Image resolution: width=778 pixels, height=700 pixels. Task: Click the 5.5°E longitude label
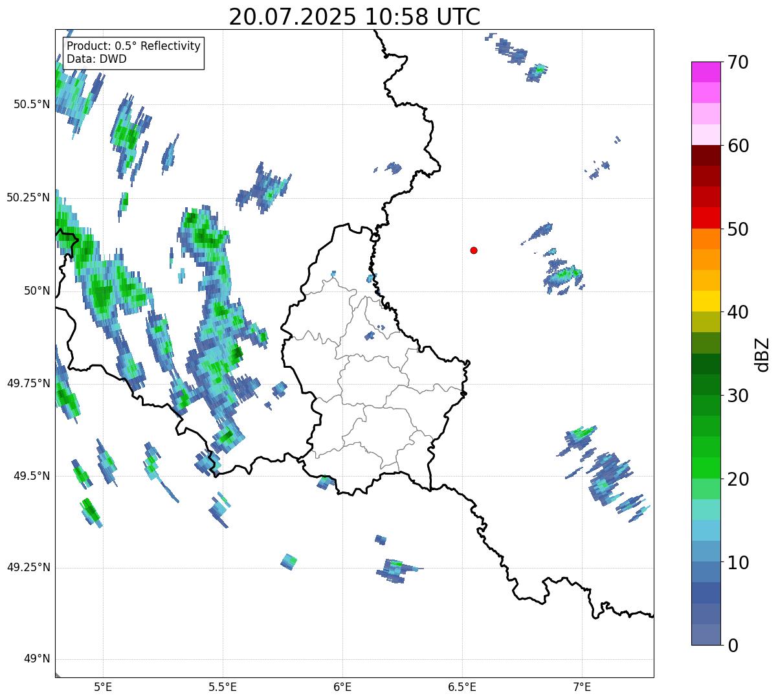[x=223, y=686]
